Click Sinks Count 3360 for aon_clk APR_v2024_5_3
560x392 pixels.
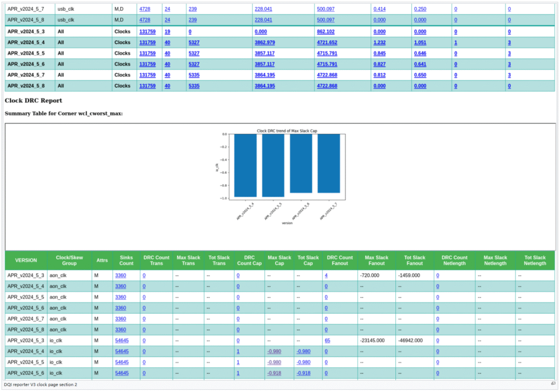(x=120, y=276)
